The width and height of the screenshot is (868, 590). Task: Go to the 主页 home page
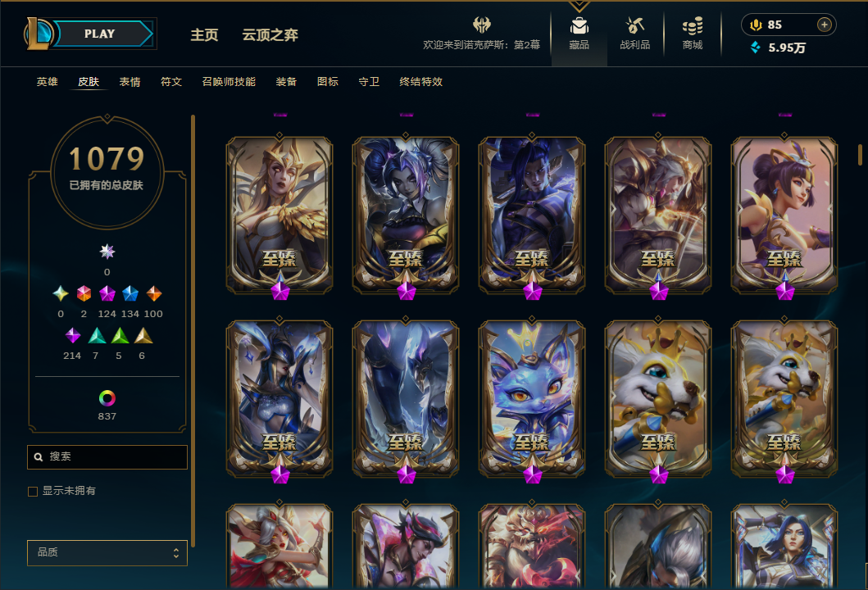(x=204, y=35)
